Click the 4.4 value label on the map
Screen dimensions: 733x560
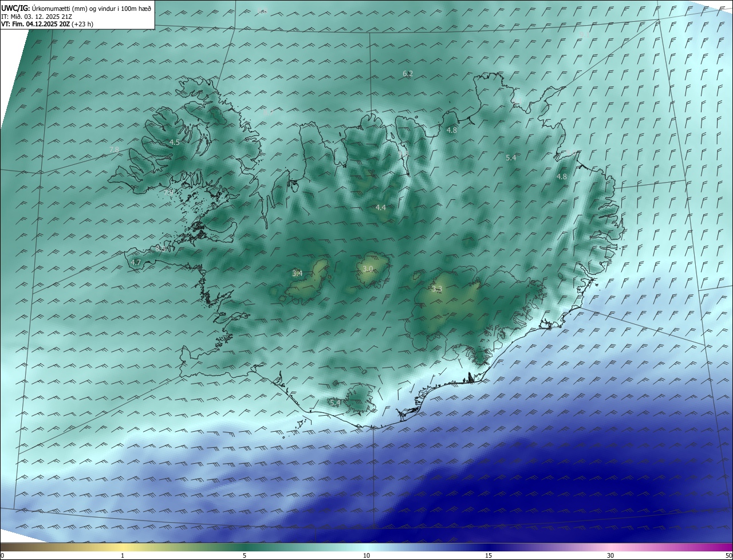381,207
